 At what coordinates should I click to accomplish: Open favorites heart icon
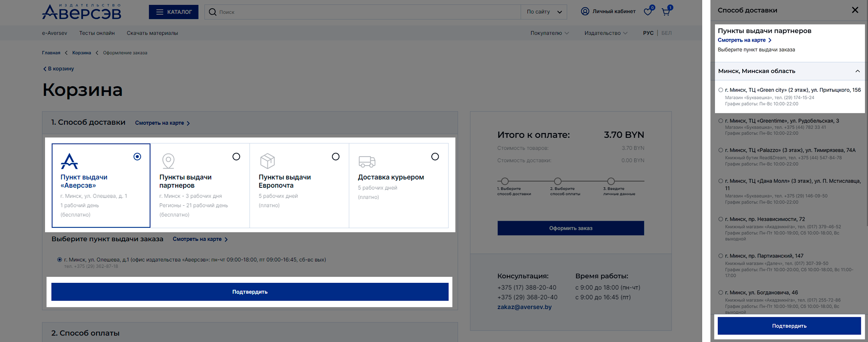tap(648, 12)
